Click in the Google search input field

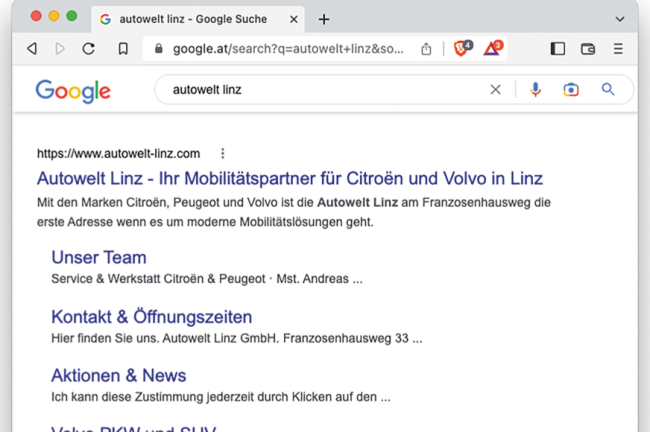tap(320, 90)
